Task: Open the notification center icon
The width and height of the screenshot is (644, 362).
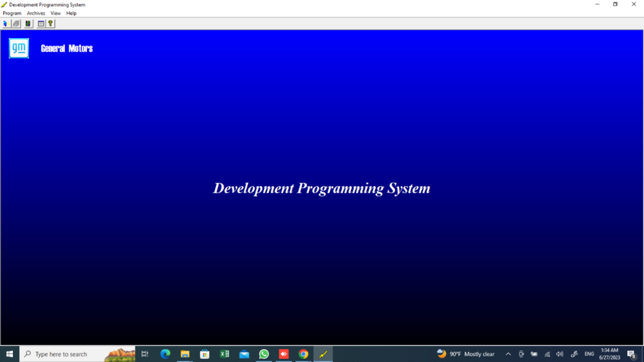Action: [631, 354]
